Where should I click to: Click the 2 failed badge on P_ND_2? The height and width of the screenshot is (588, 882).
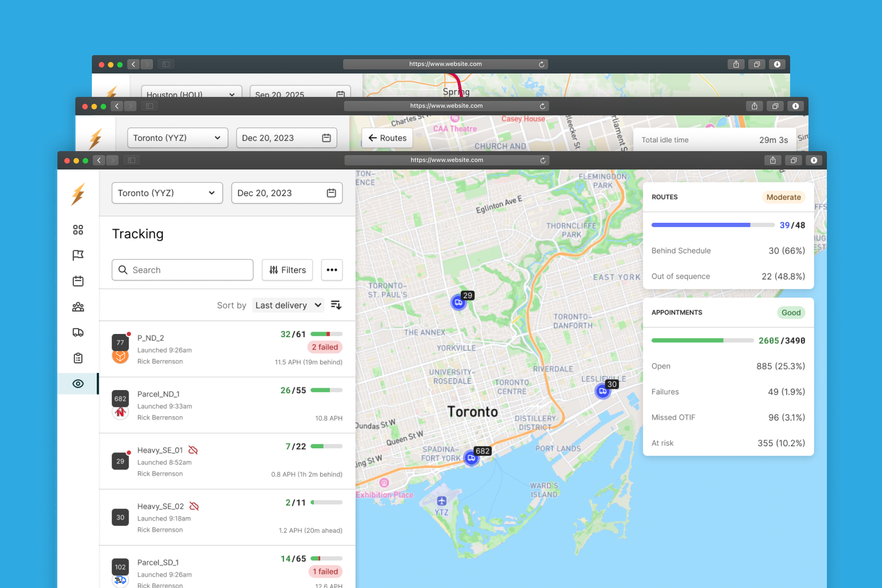(325, 347)
